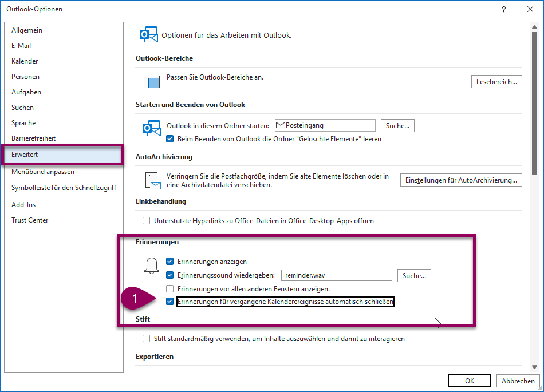The height and width of the screenshot is (392, 544).
Task: Click Suche... beside reminder.wav field
Action: tap(414, 275)
